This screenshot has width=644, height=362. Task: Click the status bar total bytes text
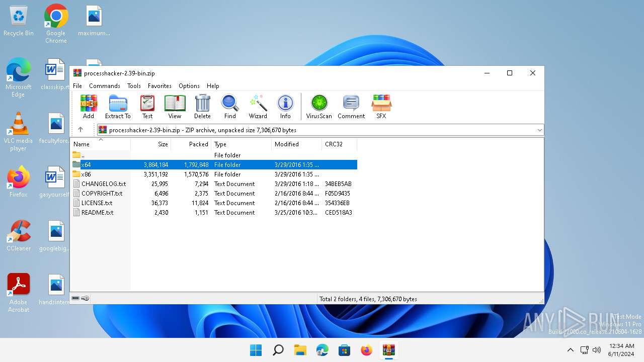click(368, 299)
